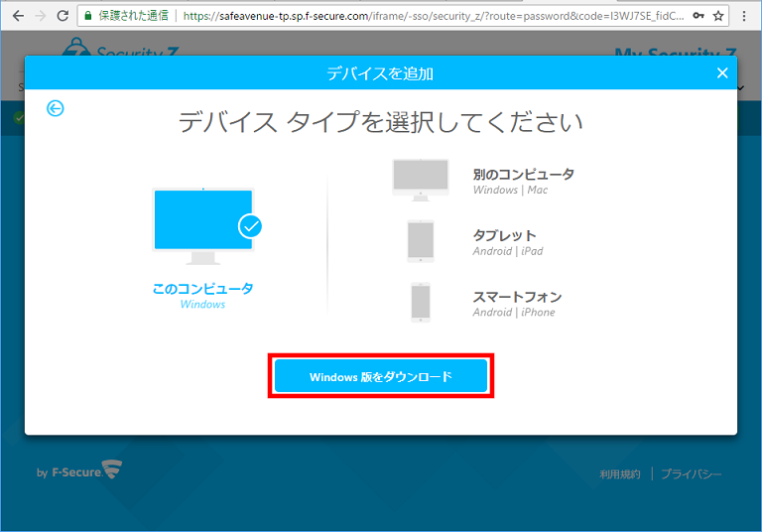Open the 利用規約 link

click(620, 474)
